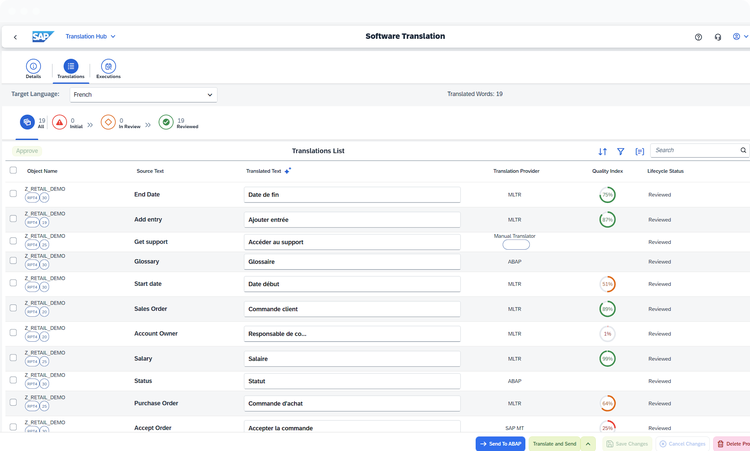Select the In Review status filter

(x=121, y=122)
